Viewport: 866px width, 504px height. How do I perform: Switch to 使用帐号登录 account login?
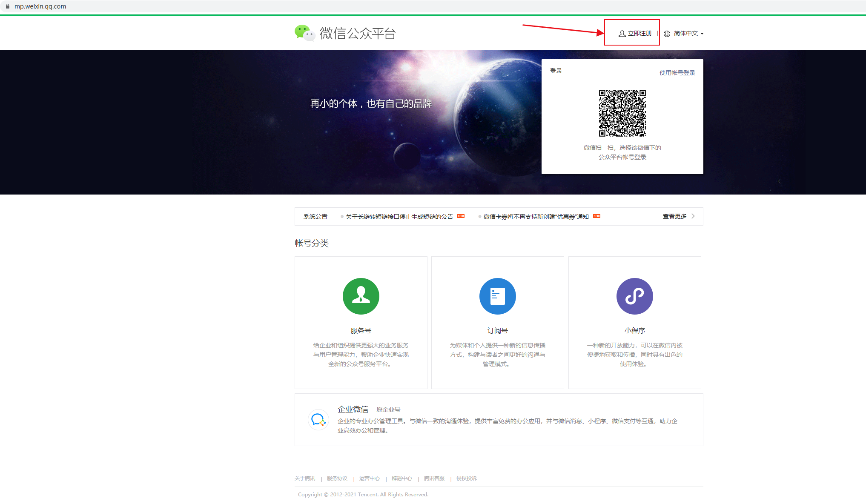(677, 73)
